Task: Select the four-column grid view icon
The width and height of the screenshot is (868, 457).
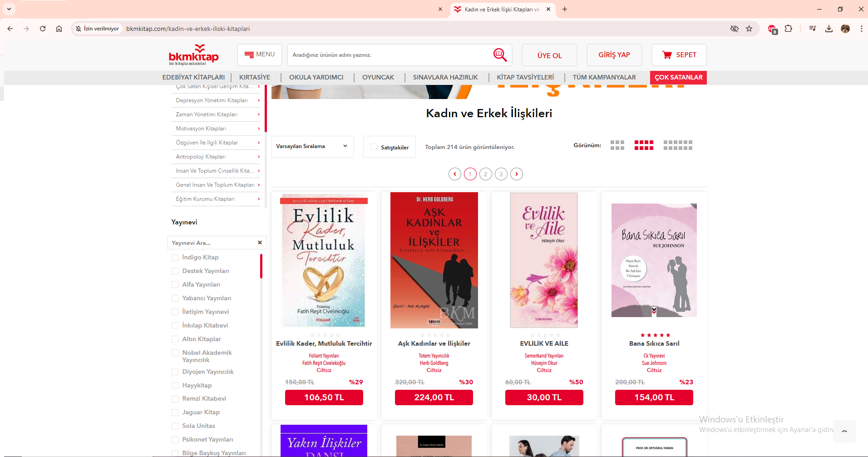Action: 644,145
